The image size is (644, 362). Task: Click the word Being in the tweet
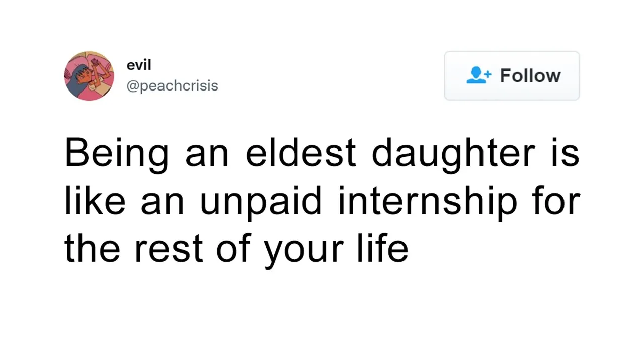[117, 153]
